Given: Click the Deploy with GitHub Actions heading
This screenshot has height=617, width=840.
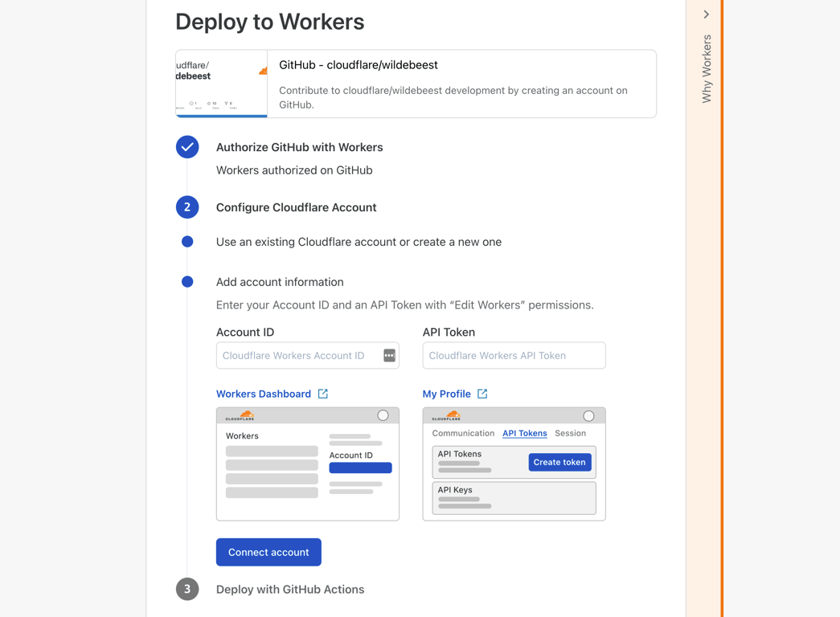Looking at the screenshot, I should click(290, 589).
